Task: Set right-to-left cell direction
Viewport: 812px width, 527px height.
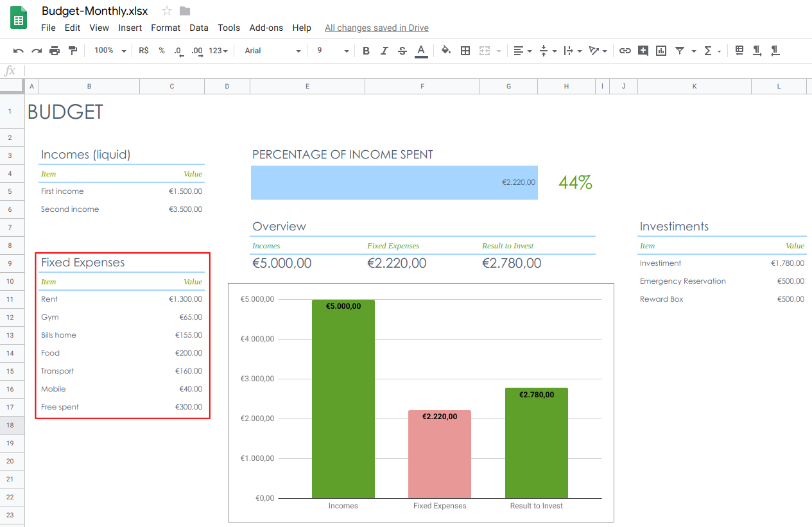Action: pos(775,50)
